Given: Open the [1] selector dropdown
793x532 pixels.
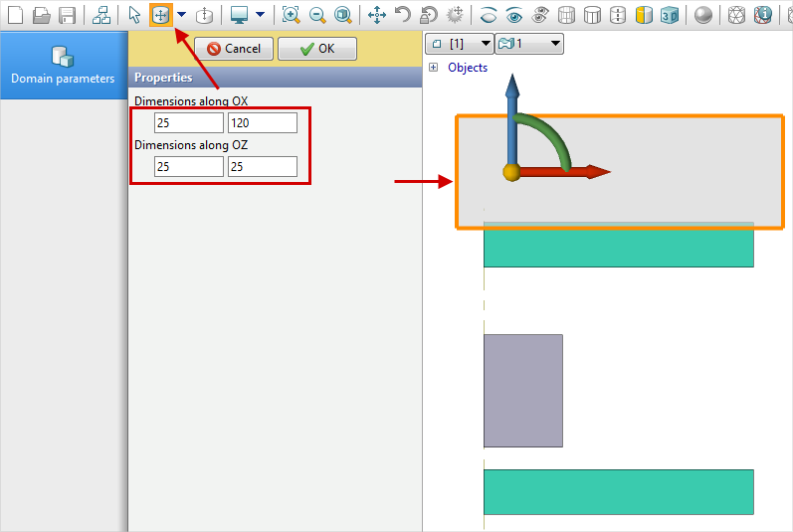Looking at the screenshot, I should coord(458,44).
